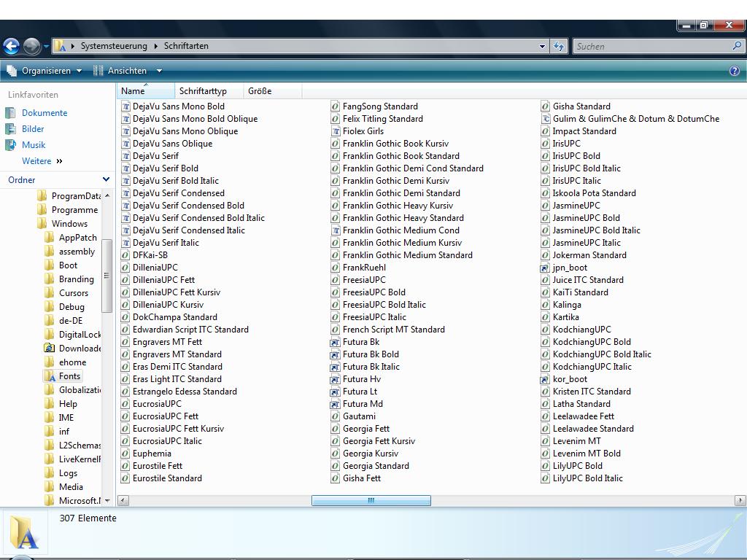Select Gulim & GulimChe collection font icon
This screenshot has height=560, width=747.
546,119
